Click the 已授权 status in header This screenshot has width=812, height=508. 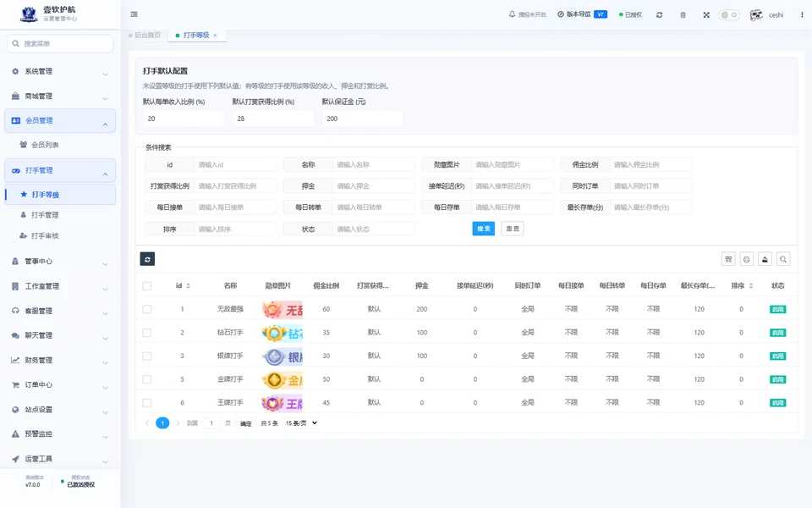(630, 15)
